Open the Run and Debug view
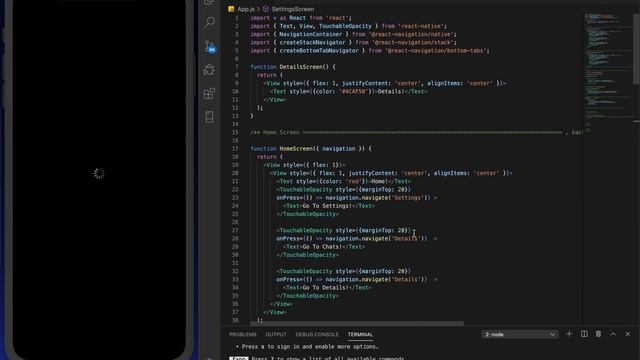Image resolution: width=640 pixels, height=360 pixels. [209, 70]
